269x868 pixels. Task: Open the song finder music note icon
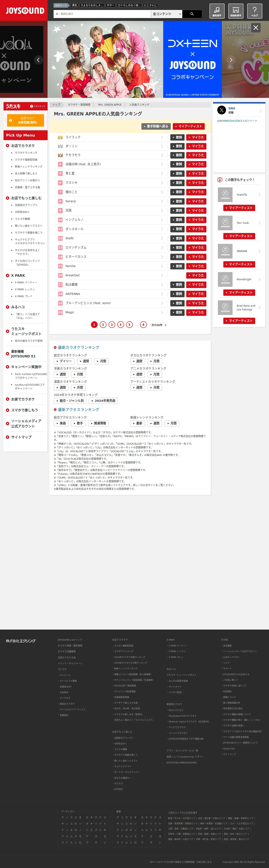[x=217, y=11]
